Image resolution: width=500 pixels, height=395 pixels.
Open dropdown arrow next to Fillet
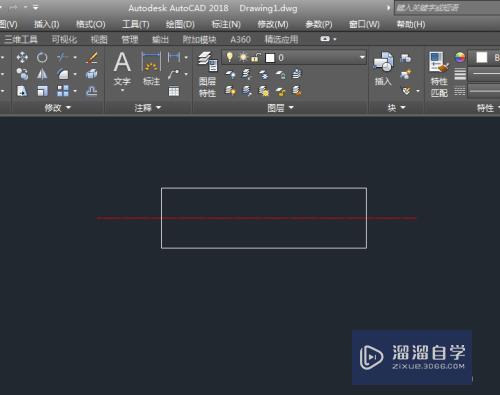(x=75, y=74)
